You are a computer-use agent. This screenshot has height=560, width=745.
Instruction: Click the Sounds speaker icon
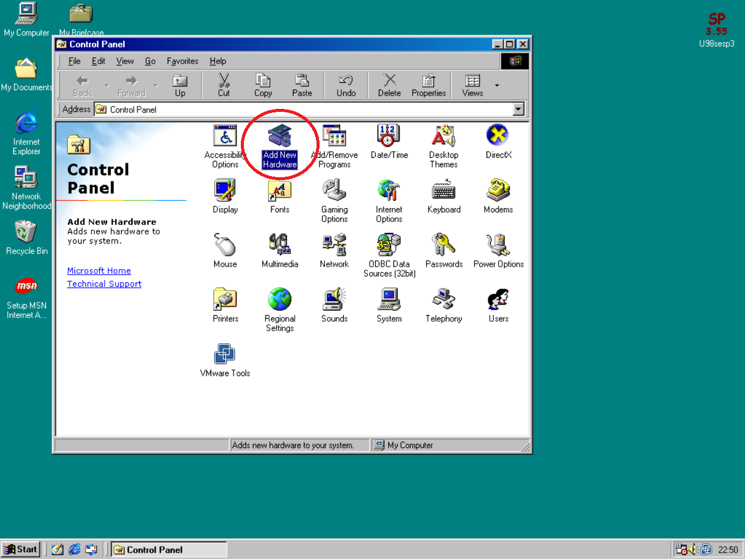[x=334, y=300]
